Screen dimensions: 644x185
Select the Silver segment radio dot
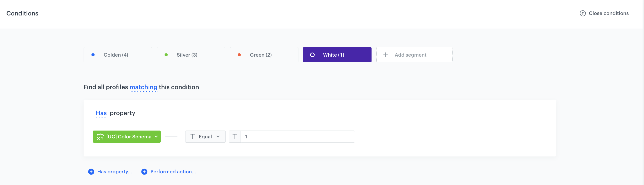166,55
